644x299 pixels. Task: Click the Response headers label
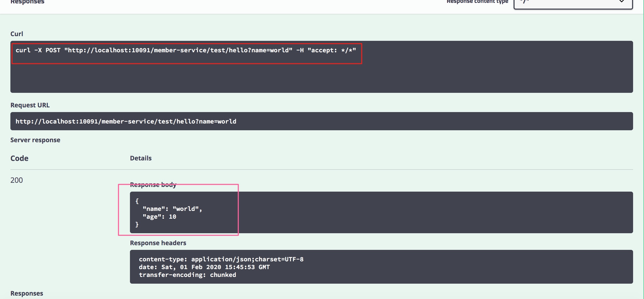tap(158, 243)
